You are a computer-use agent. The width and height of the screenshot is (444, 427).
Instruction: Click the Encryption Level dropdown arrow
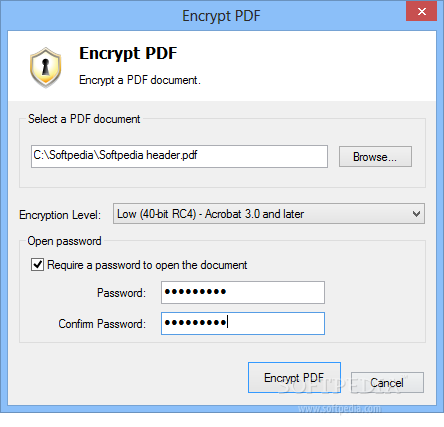click(416, 214)
